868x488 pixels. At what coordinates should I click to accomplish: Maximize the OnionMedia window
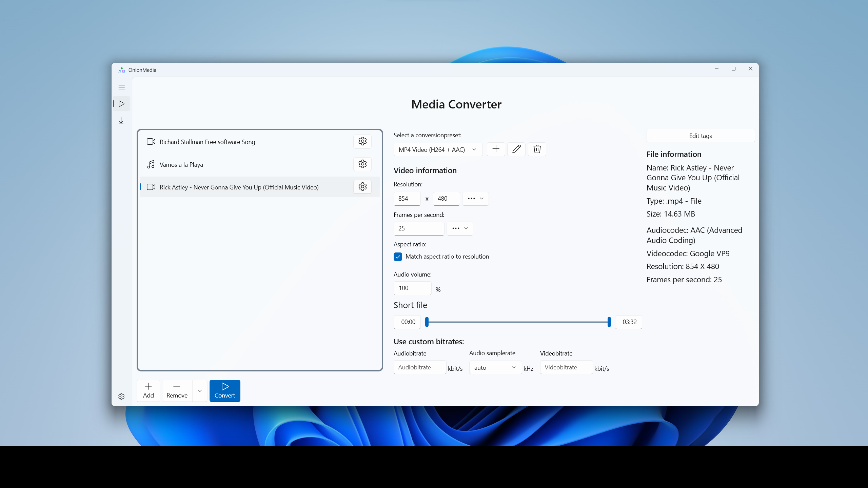pyautogui.click(x=733, y=69)
